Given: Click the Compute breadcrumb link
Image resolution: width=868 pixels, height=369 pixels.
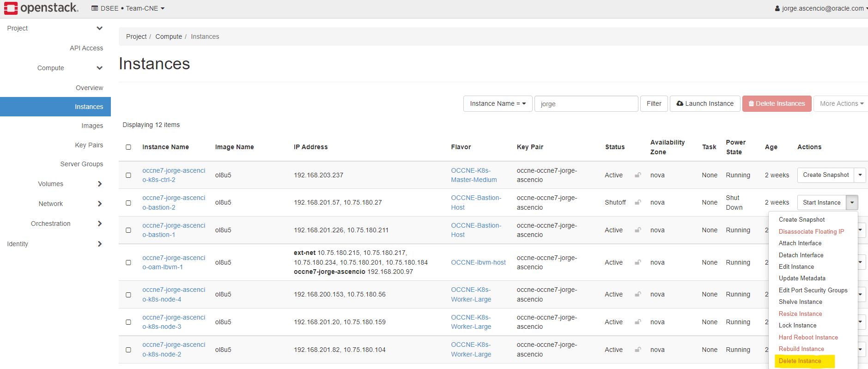Looking at the screenshot, I should click(x=169, y=36).
